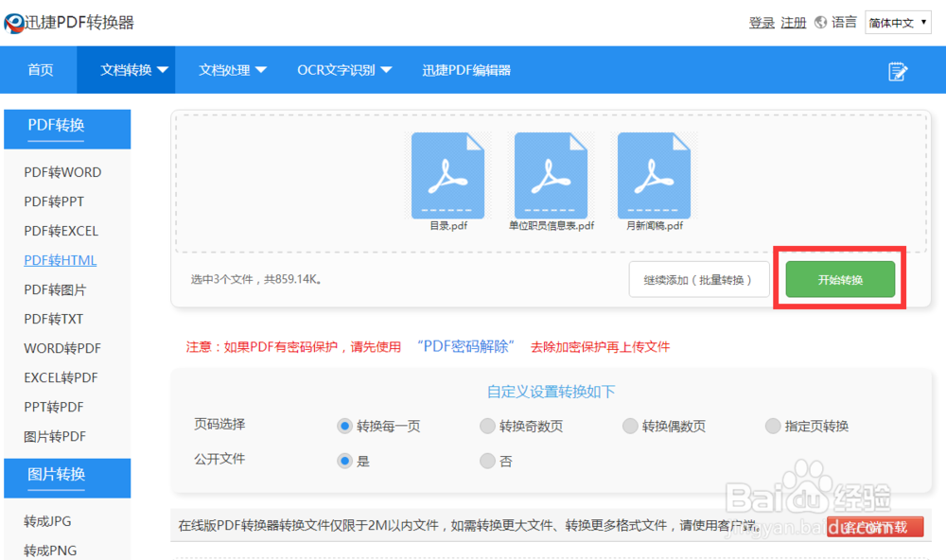Open the 简体中文 language dropdown
This screenshot has height=560, width=946.
point(897,22)
